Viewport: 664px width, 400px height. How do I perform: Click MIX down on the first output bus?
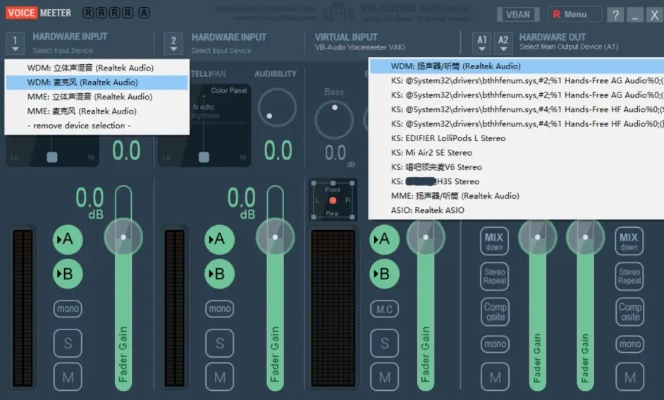tap(494, 241)
